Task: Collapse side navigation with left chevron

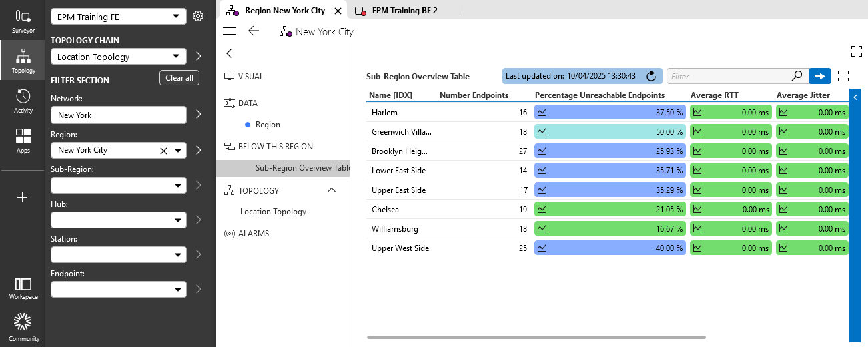Action: [x=229, y=53]
